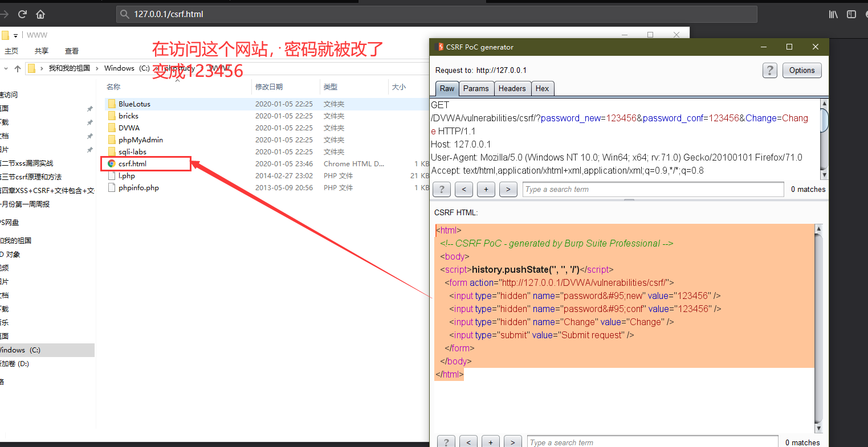Expand the recent locations chevron in Explorer
The image size is (868, 447).
point(6,68)
